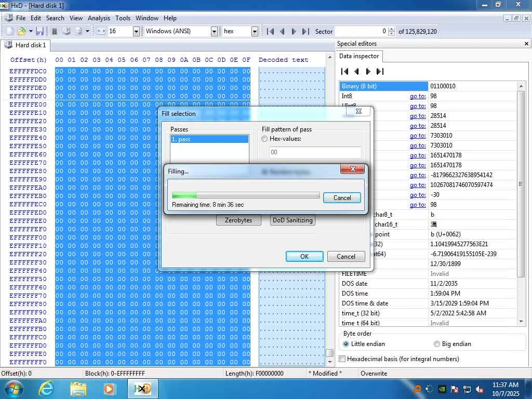The height and width of the screenshot is (399, 532).
Task: Expand arrow next to disk image icon
Action: coord(87,31)
